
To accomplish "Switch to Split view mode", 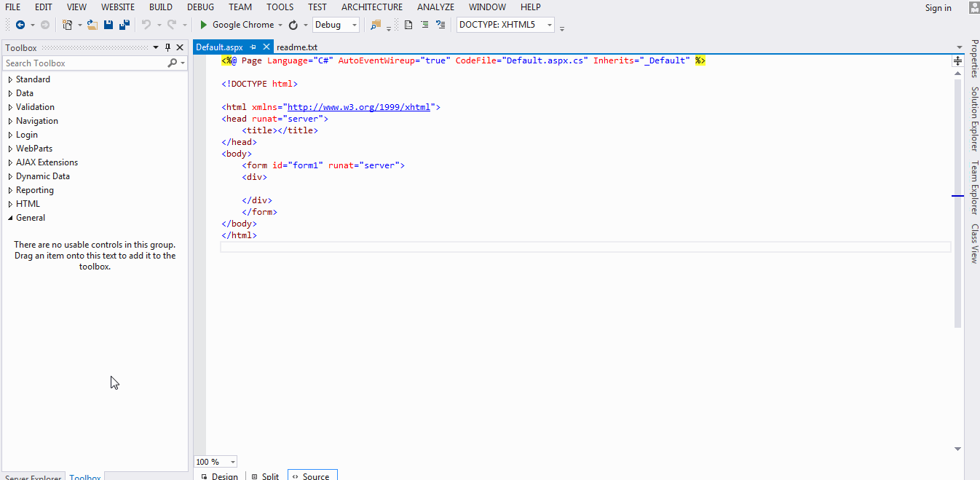I will [x=265, y=476].
